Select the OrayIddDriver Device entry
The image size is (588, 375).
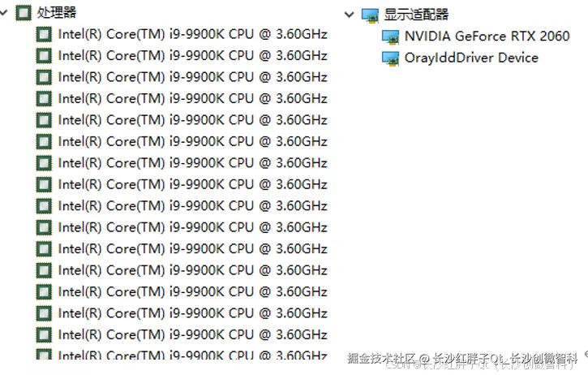click(471, 58)
